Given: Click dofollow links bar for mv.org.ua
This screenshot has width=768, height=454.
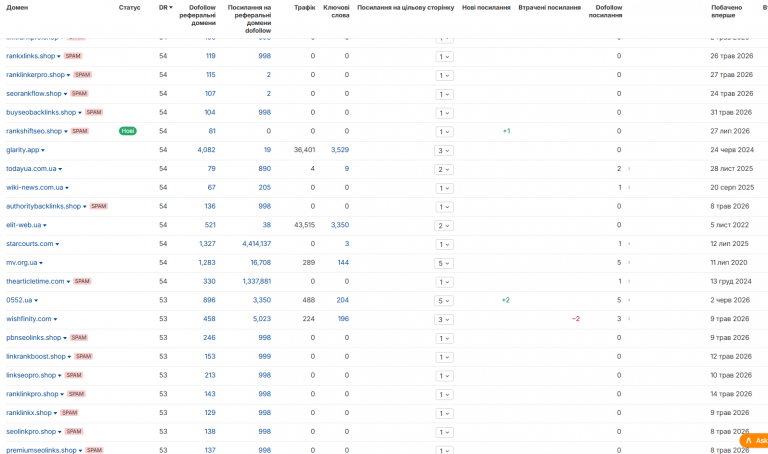Looking at the screenshot, I should [629, 263].
